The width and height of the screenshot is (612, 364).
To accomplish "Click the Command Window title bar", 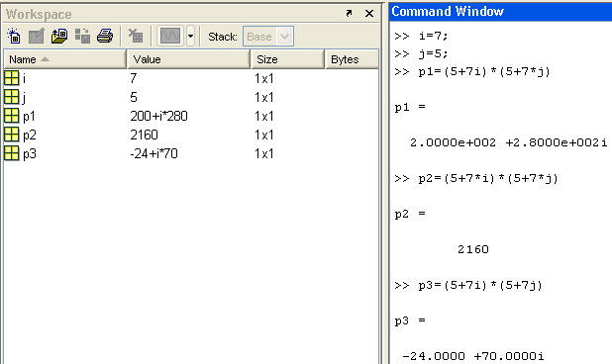I will click(500, 11).
